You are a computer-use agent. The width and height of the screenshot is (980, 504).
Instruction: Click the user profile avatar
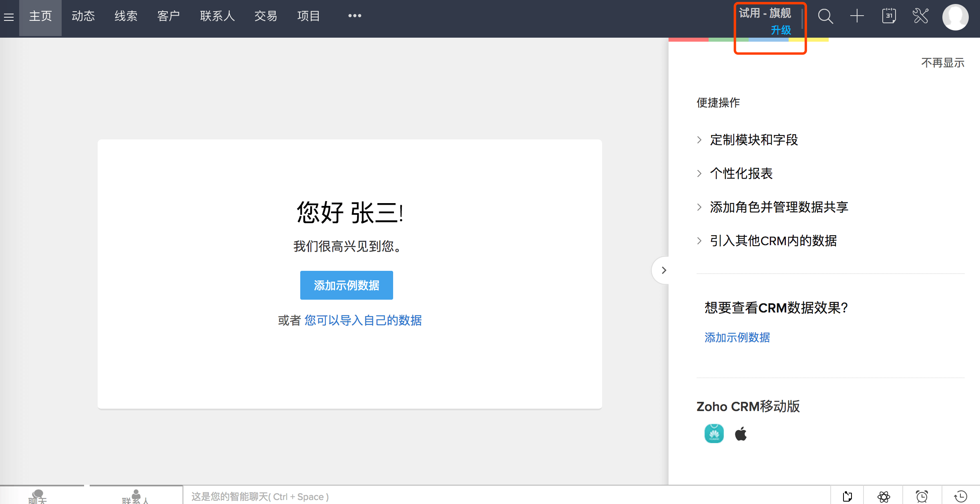(x=955, y=17)
